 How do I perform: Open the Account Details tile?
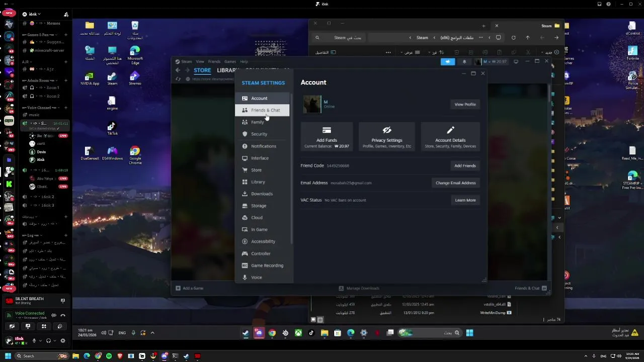click(x=450, y=137)
